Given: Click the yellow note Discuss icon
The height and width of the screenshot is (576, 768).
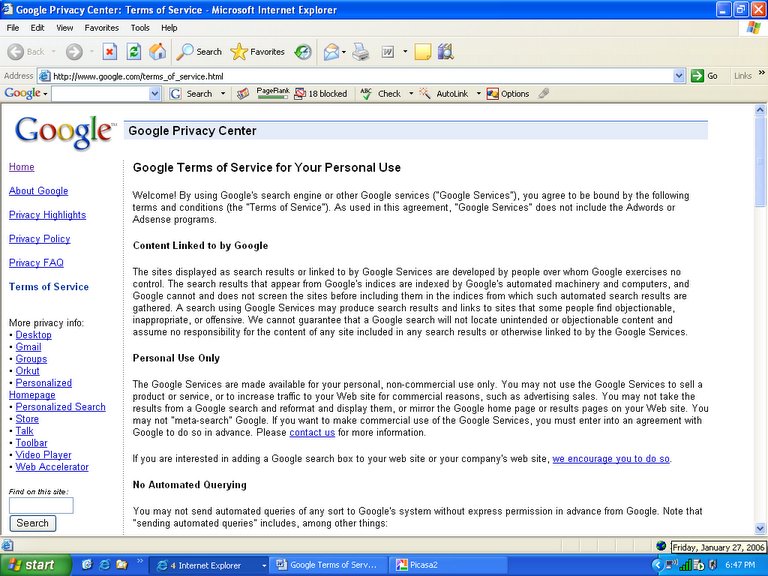Looking at the screenshot, I should point(422,51).
